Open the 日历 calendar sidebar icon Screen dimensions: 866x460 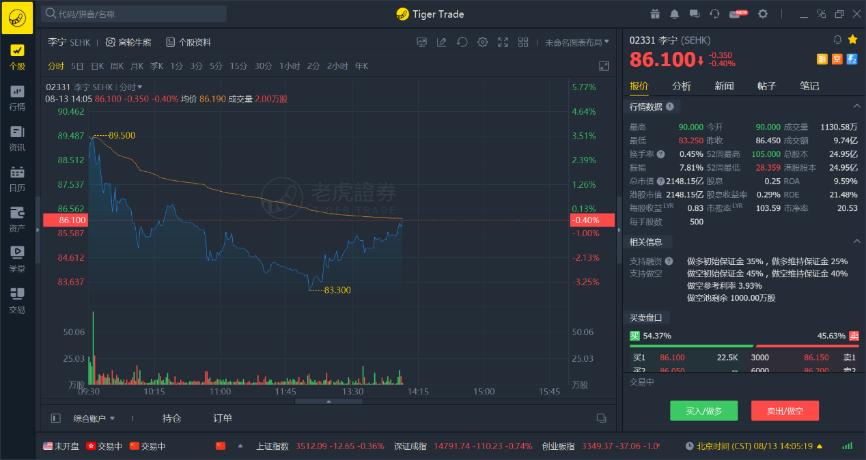click(17, 178)
